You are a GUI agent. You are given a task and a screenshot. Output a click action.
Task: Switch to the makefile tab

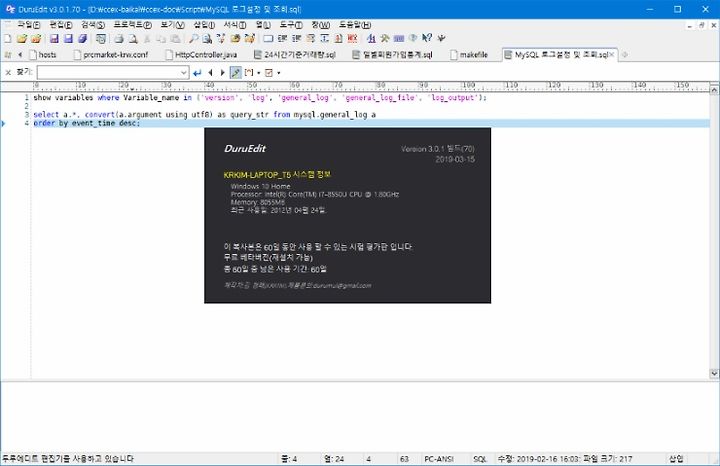tap(469, 55)
